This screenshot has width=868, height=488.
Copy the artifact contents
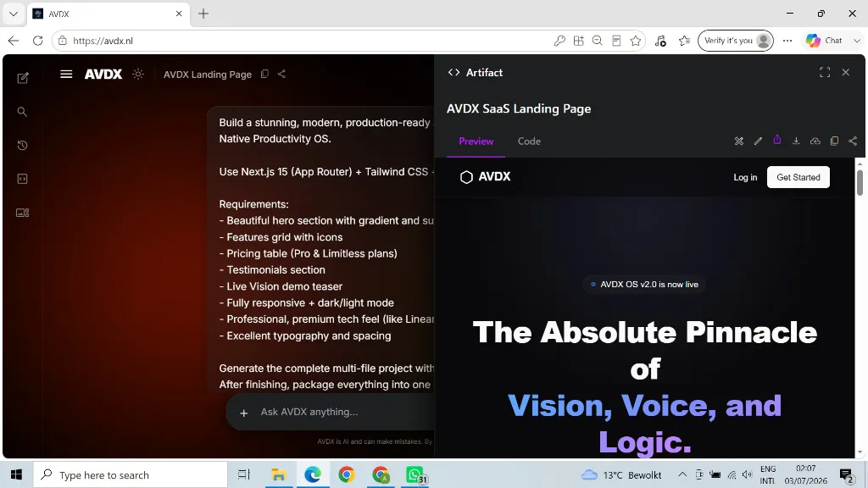click(834, 141)
